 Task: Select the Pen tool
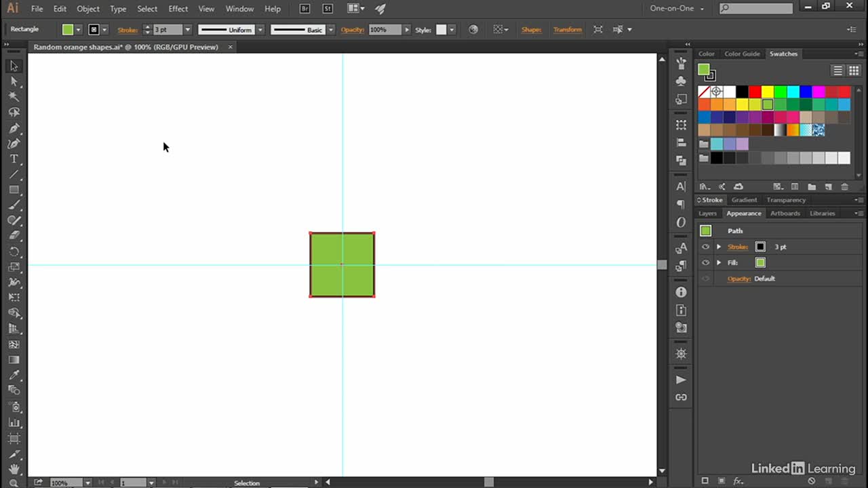click(14, 128)
